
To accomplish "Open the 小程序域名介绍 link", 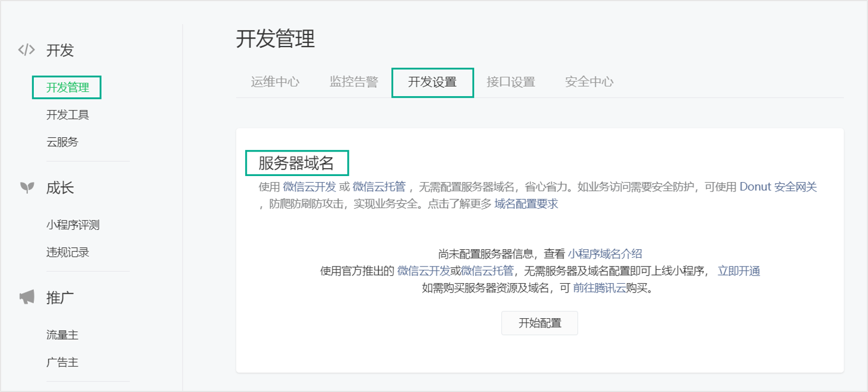I will point(605,254).
